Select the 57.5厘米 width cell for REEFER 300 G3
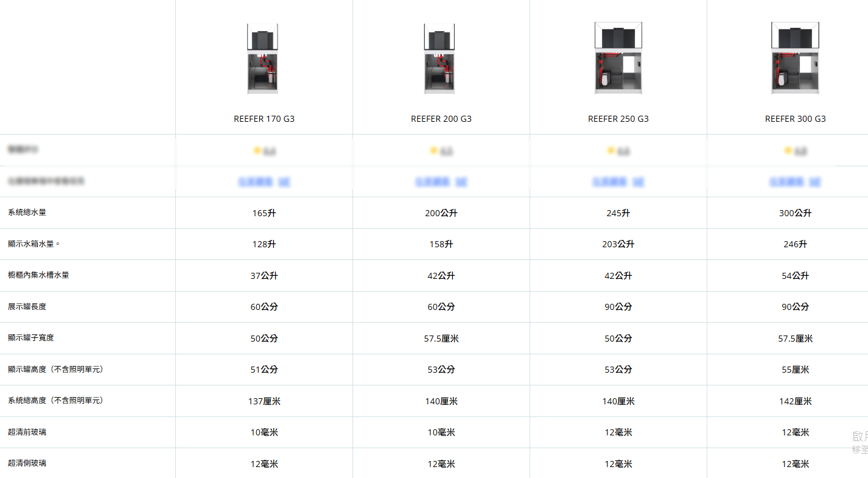Viewport: 868px width, 478px height. pyautogui.click(x=795, y=339)
